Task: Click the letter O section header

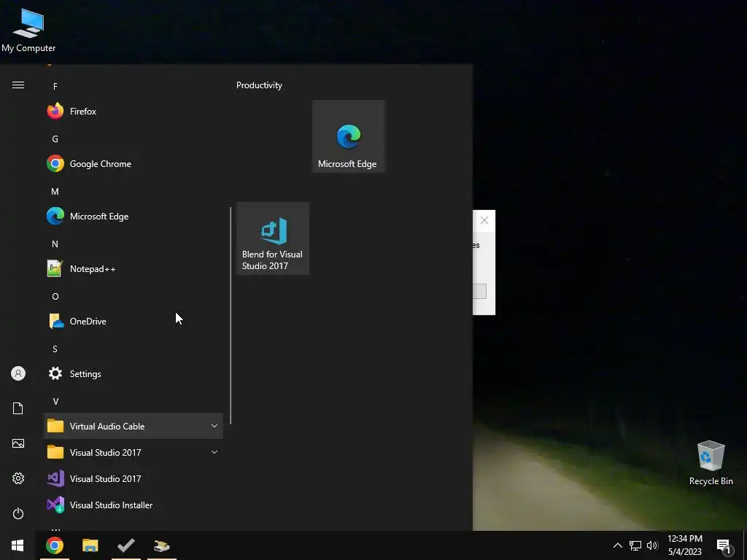Action: 55,297
